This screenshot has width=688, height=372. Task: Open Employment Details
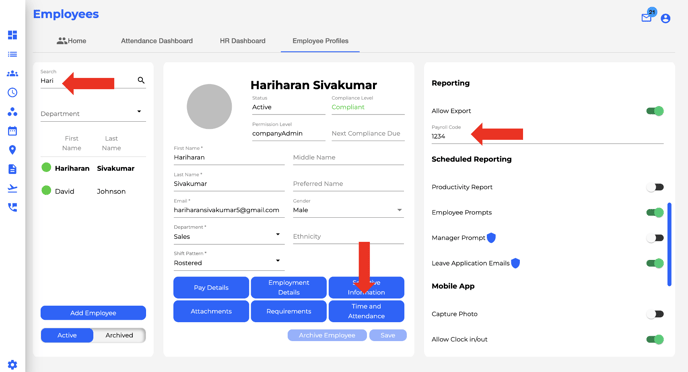point(289,287)
